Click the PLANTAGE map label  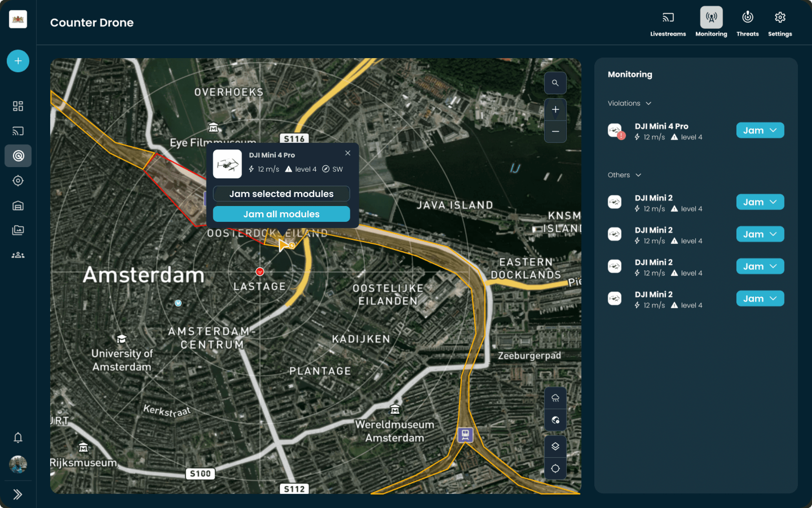[321, 371]
